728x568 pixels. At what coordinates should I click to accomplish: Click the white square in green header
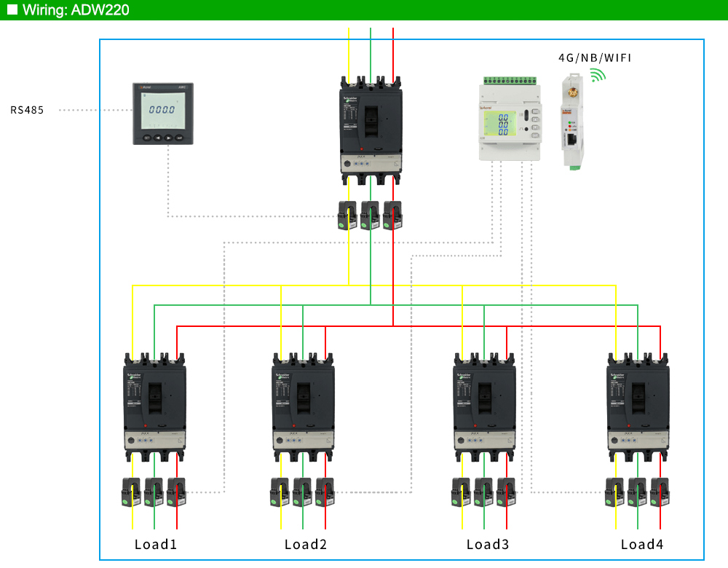(x=12, y=9)
